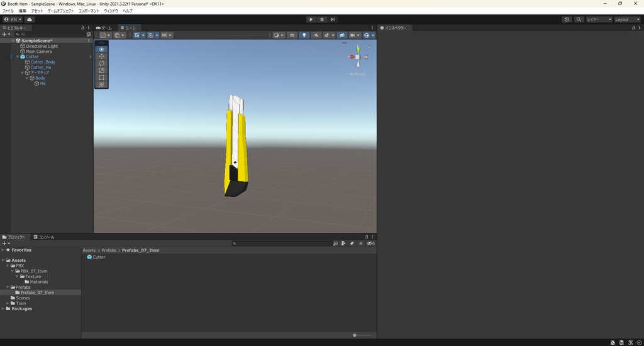The height and width of the screenshot is (346, 644).
Task: Click the red X axis cone on gizmo
Action: [x=351, y=57]
